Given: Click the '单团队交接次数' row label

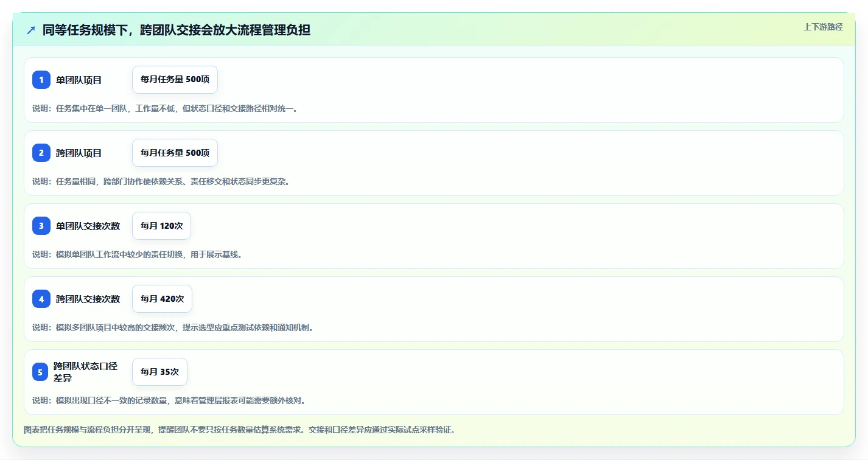Looking at the screenshot, I should [x=88, y=226].
